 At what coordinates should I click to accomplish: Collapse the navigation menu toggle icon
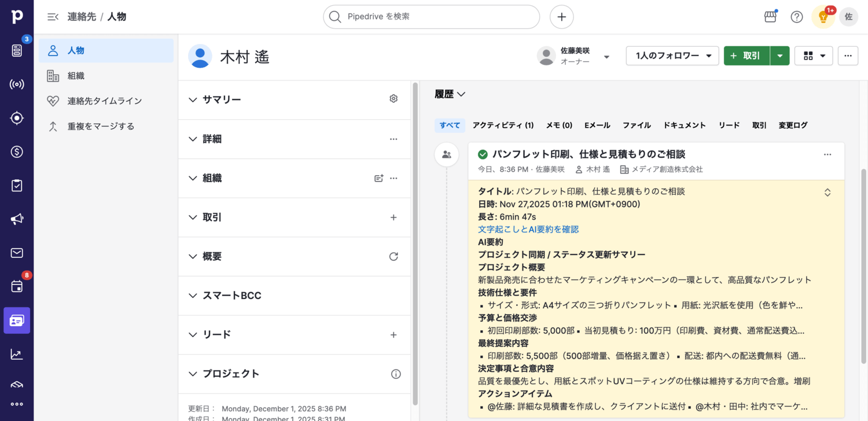[53, 17]
